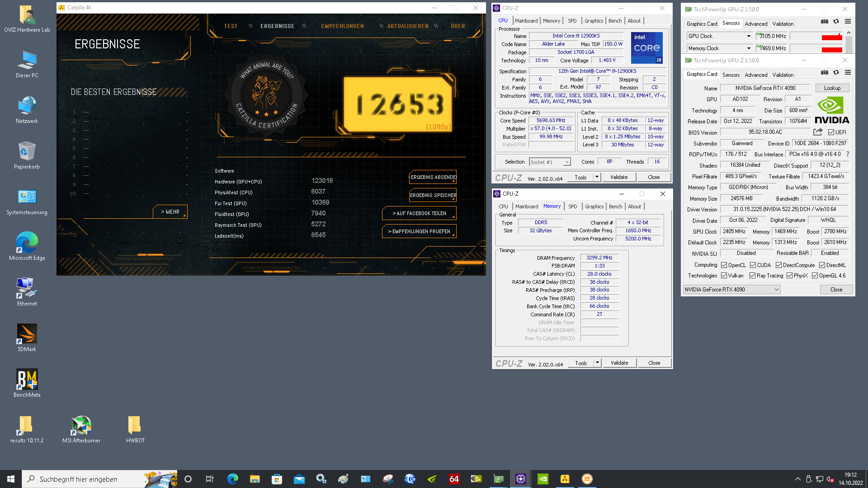Click EMPFEHLUNGEN PRUEFEN button

(419, 231)
